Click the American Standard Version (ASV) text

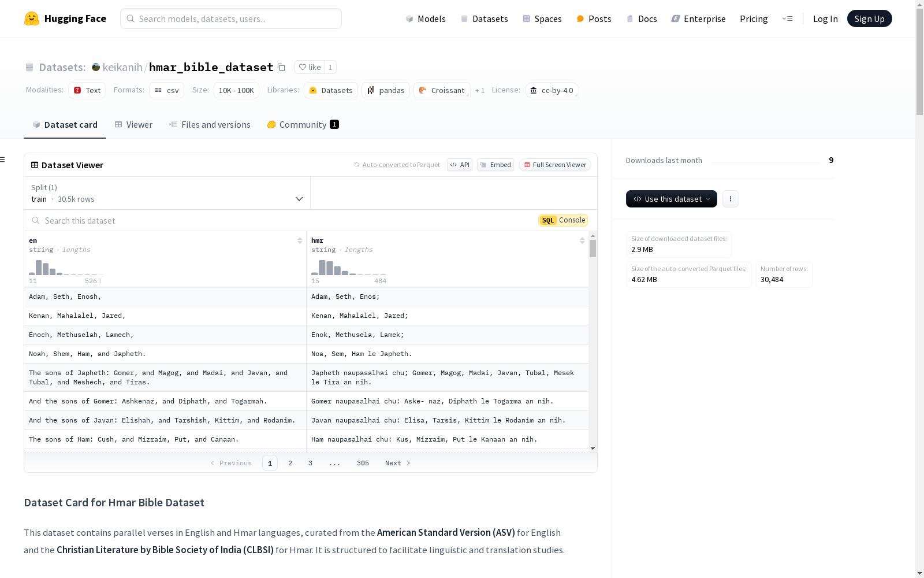click(446, 532)
